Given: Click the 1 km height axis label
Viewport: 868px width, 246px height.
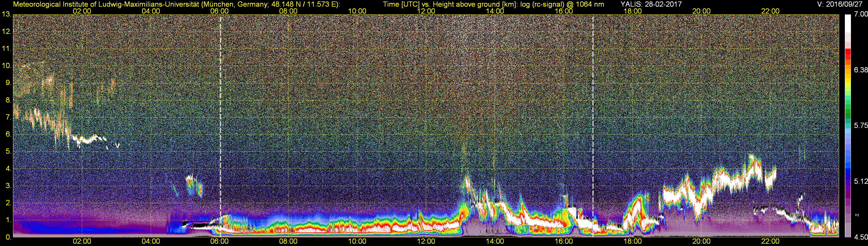Looking at the screenshot, I should 8,220.
